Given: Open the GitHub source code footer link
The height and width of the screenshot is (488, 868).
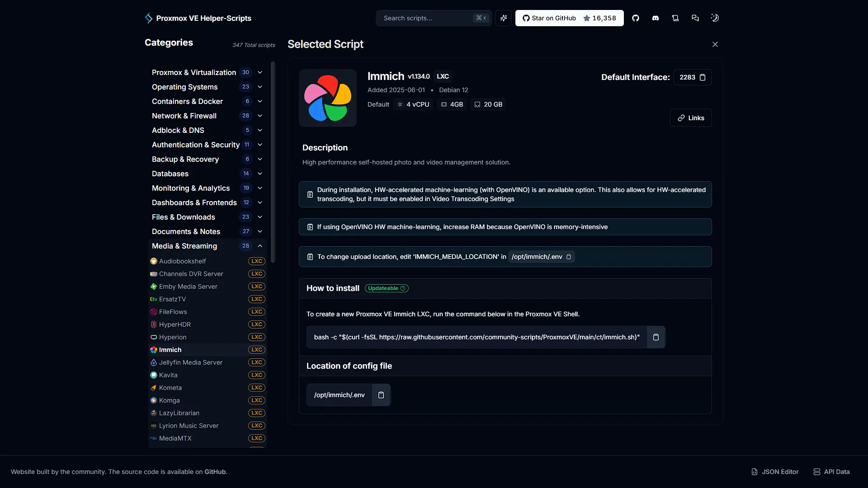Looking at the screenshot, I should 215,472.
